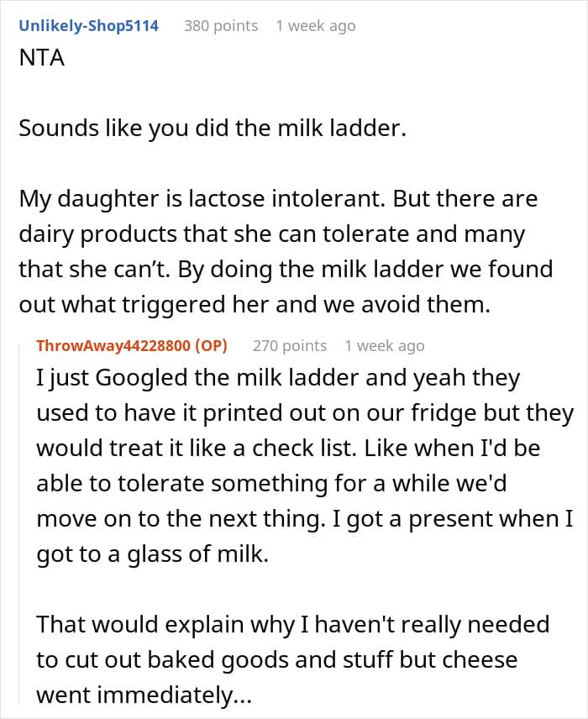Click the 'treat it like a check list' line
This screenshot has width=588, height=719.
288,449
